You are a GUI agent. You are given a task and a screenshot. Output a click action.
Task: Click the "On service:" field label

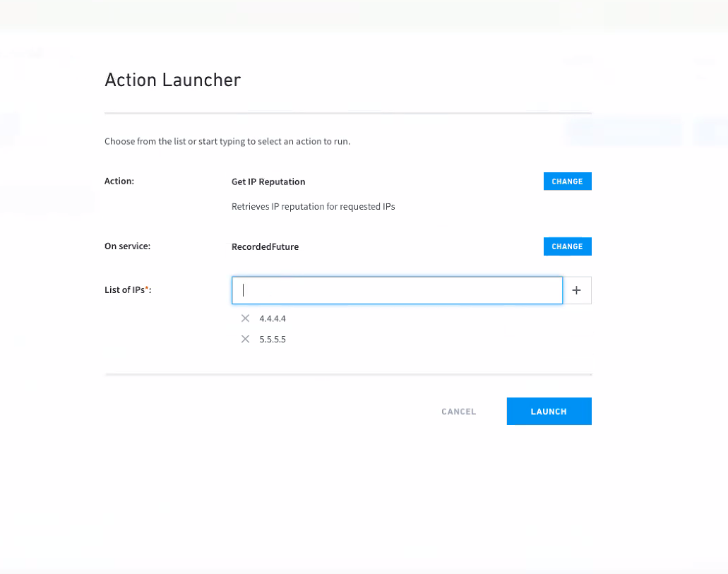click(x=128, y=247)
